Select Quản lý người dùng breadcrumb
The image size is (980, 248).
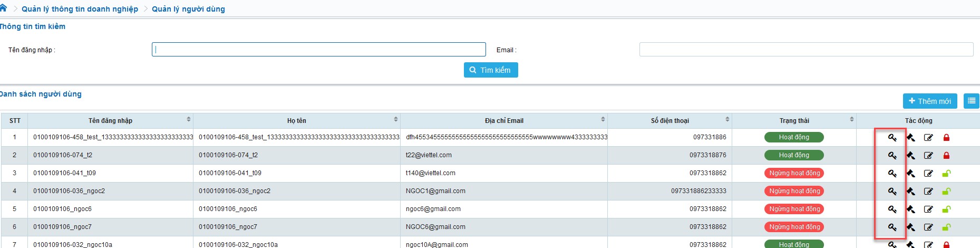click(188, 9)
